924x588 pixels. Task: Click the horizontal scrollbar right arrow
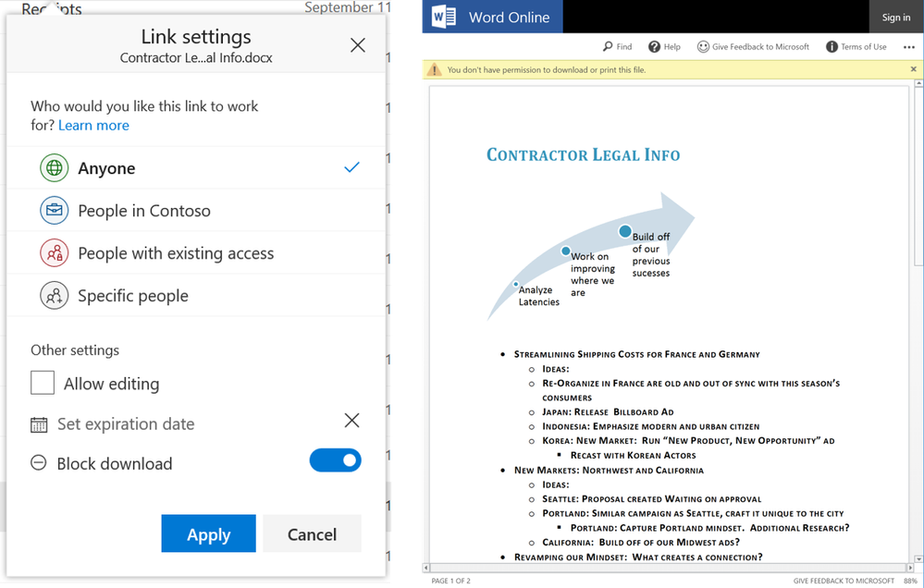point(910,568)
